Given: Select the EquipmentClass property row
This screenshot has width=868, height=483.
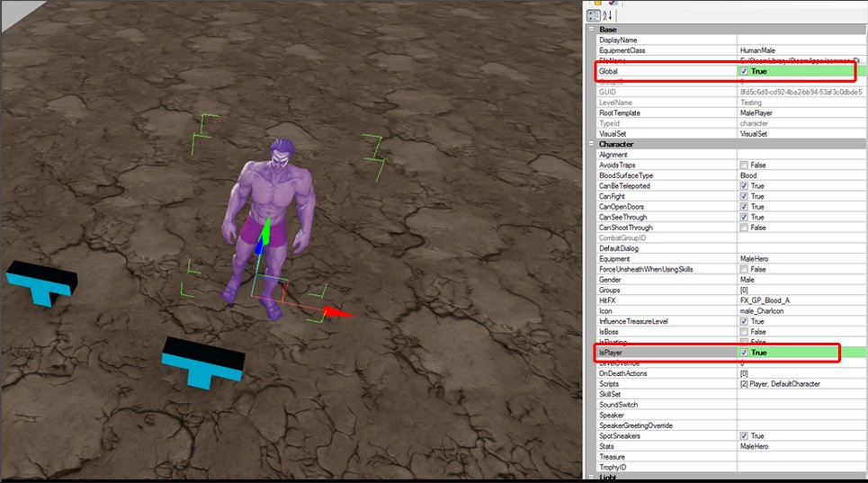Looking at the screenshot, I should click(x=731, y=50).
